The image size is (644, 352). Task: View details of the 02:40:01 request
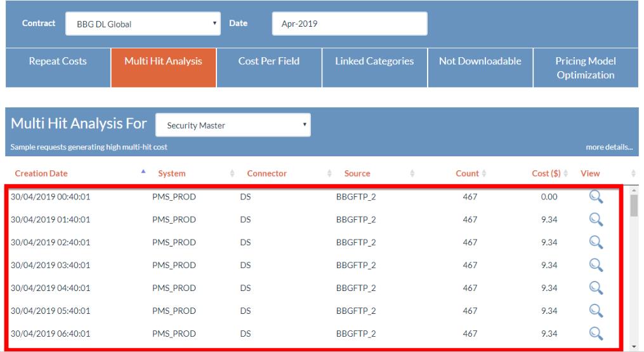595,242
